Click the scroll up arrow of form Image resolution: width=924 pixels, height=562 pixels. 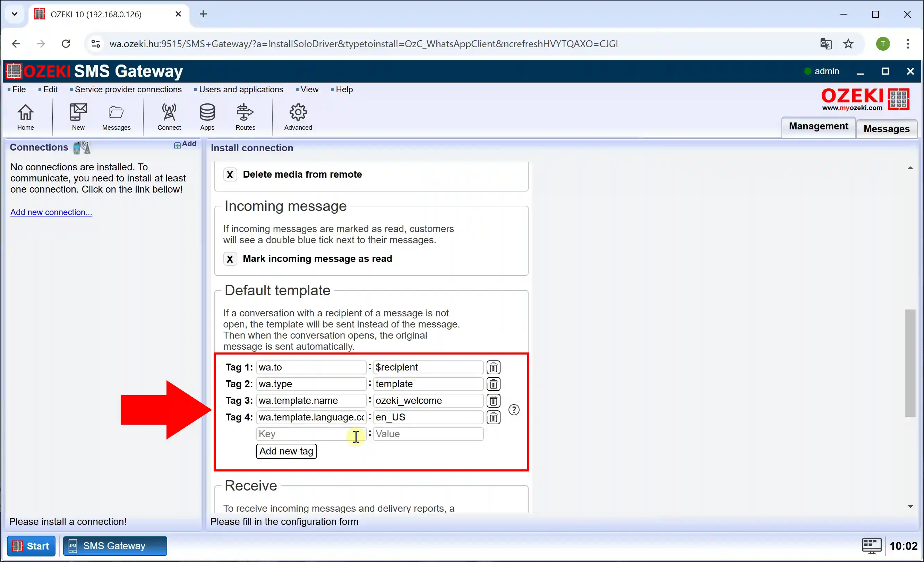click(x=910, y=168)
